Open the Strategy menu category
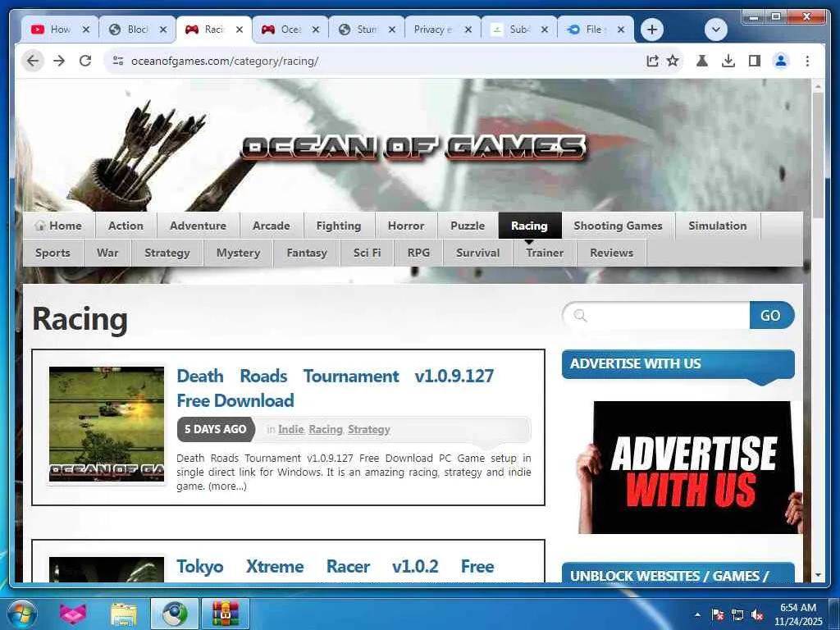Viewport: 840px width, 630px height. tap(167, 253)
